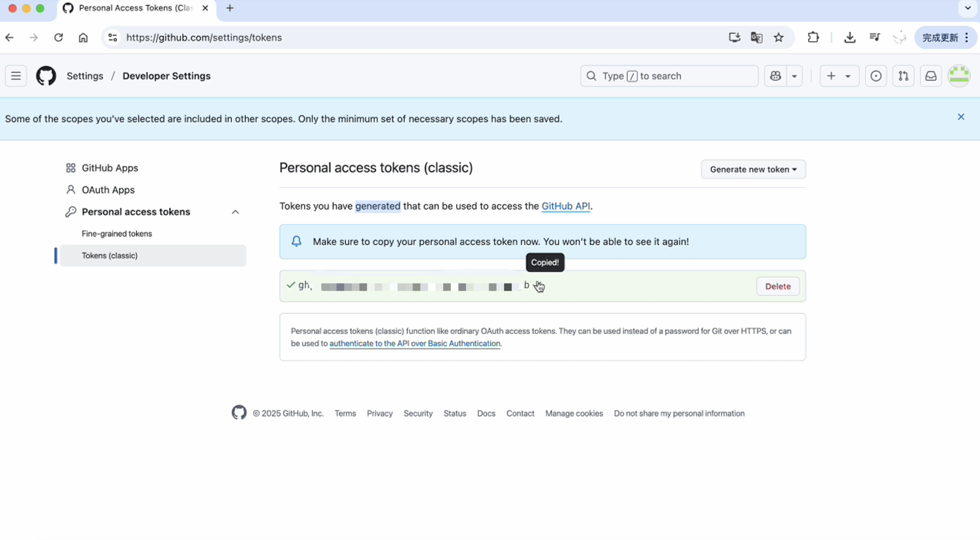This screenshot has width=980, height=540.
Task: Click the GitHub logo in the footer
Action: [239, 412]
